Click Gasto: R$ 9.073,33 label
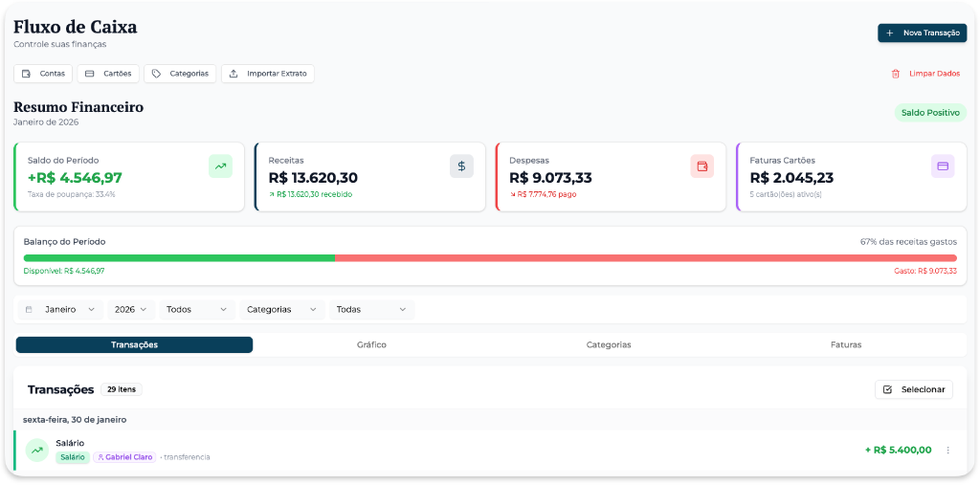This screenshot has width=980, height=485. pos(925,272)
